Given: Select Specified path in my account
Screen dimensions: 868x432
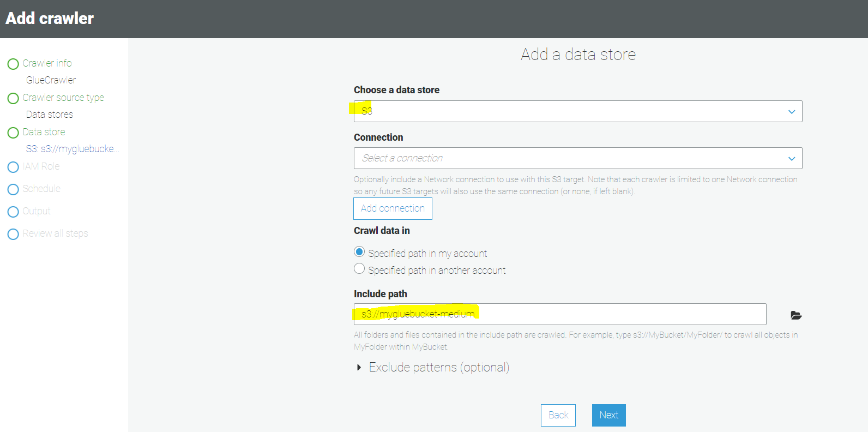Looking at the screenshot, I should [359, 252].
